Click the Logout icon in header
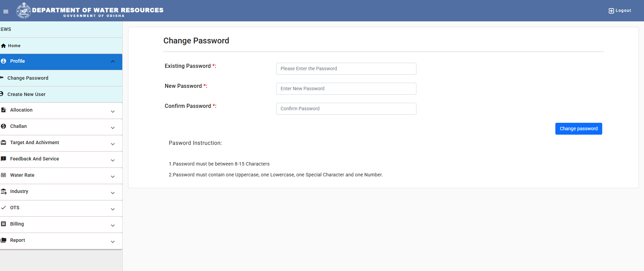 (611, 11)
